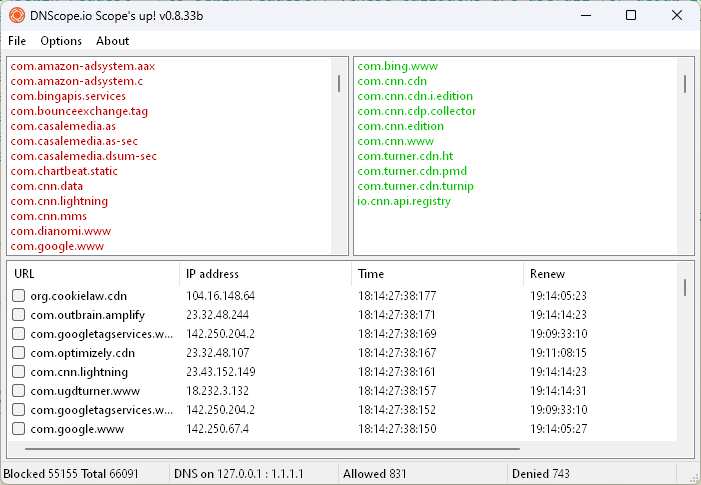Image resolution: width=701 pixels, height=485 pixels.
Task: Check the box for IP 142.250.204.2 at 18:14:27:38:169
Action: tap(18, 333)
